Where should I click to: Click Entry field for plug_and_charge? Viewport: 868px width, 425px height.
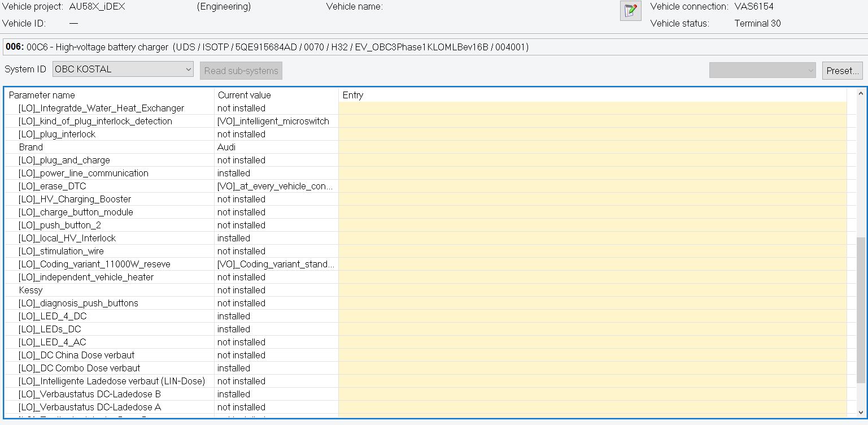pyautogui.click(x=592, y=160)
